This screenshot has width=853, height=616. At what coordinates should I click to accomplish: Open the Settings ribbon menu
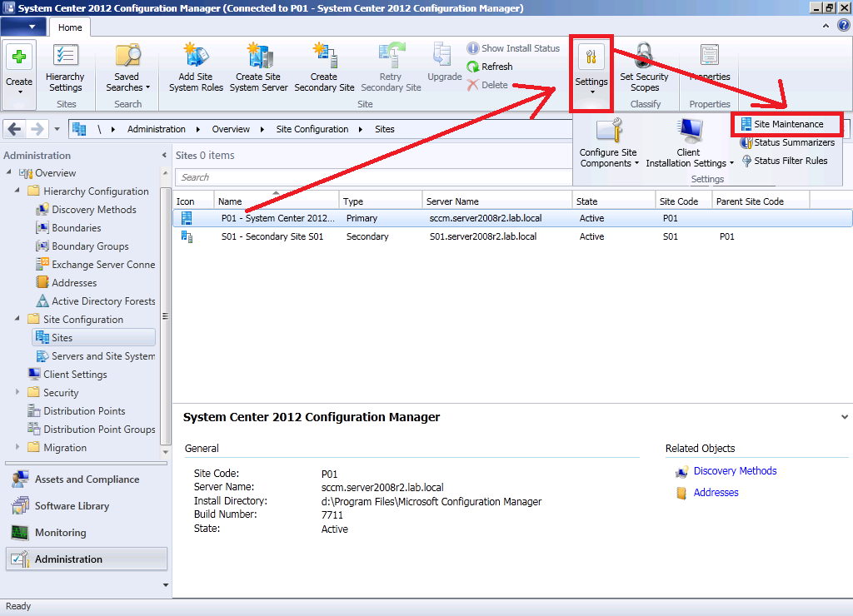591,73
